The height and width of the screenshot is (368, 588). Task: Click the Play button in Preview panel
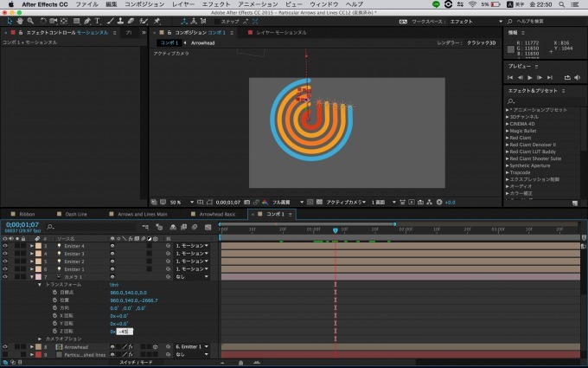531,77
